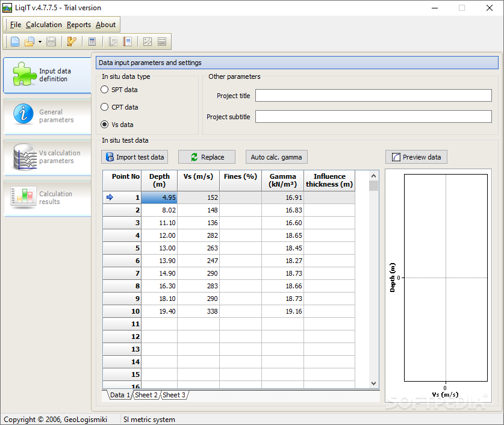Click the Depth (m) column header
This screenshot has height=425, width=504.
click(x=160, y=181)
